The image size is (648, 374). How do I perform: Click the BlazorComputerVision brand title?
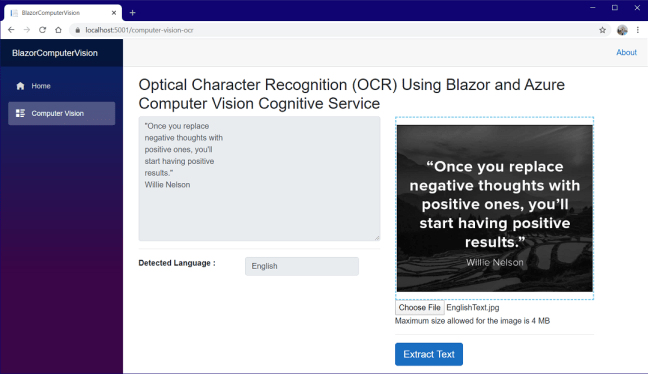[x=55, y=53]
